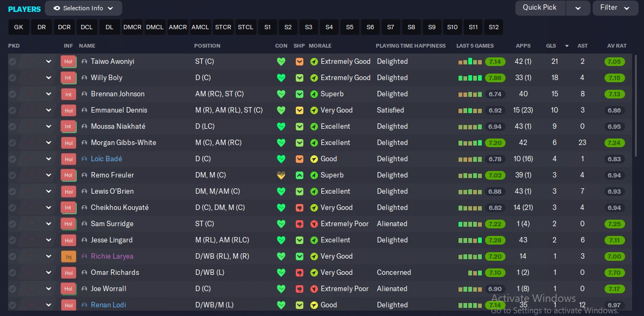Click Emmanuel Dennis's yellow match sharpness icon
The width and height of the screenshot is (644, 316).
point(300,110)
